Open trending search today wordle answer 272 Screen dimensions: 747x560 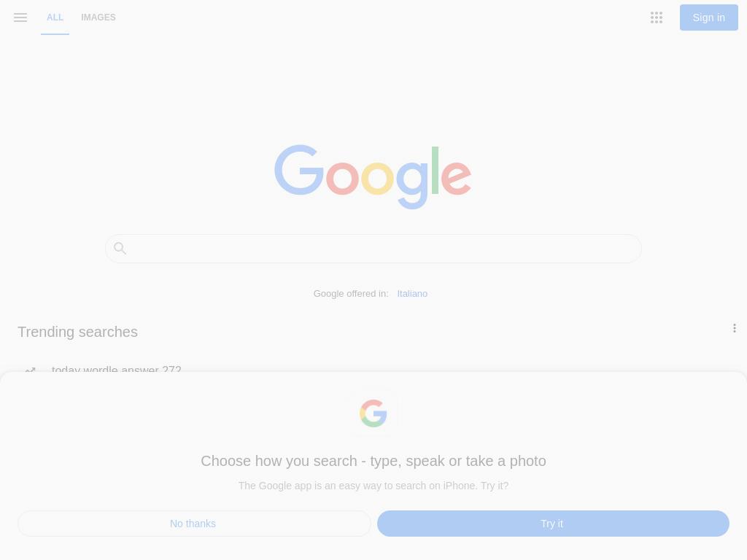pos(116,369)
